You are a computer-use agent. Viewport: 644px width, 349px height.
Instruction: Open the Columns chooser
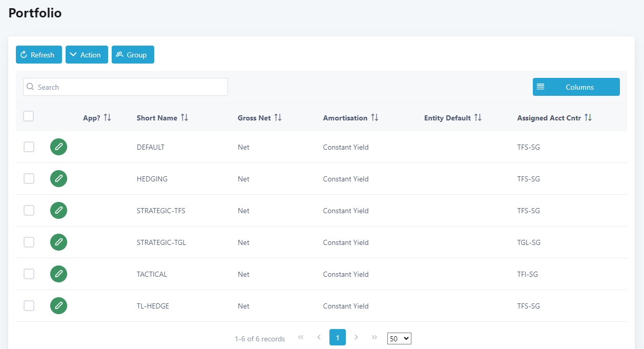(576, 87)
